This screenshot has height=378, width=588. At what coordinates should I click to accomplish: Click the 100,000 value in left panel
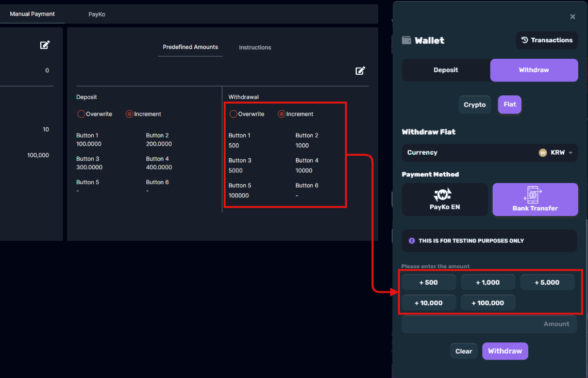pos(38,155)
